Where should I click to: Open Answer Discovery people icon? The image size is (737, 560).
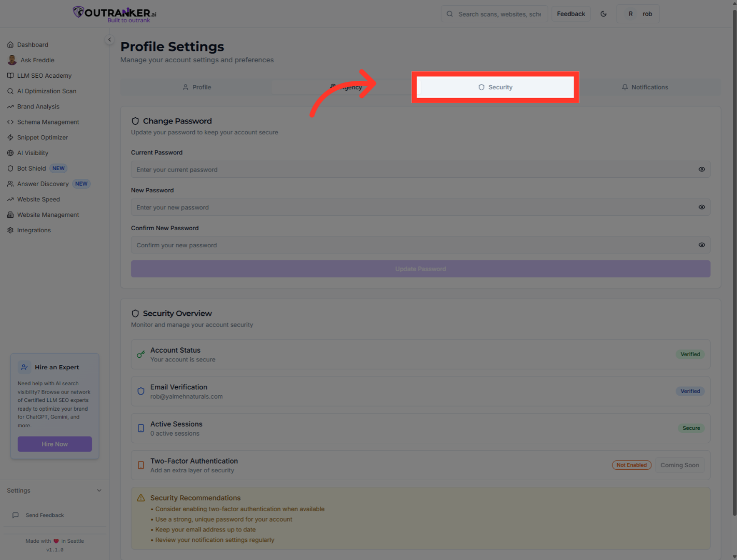coord(10,184)
